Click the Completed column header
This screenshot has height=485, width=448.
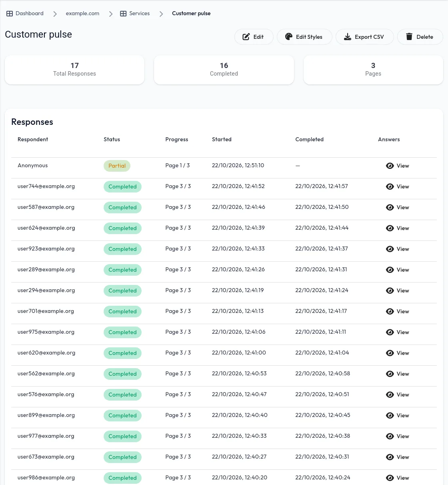[x=309, y=139]
